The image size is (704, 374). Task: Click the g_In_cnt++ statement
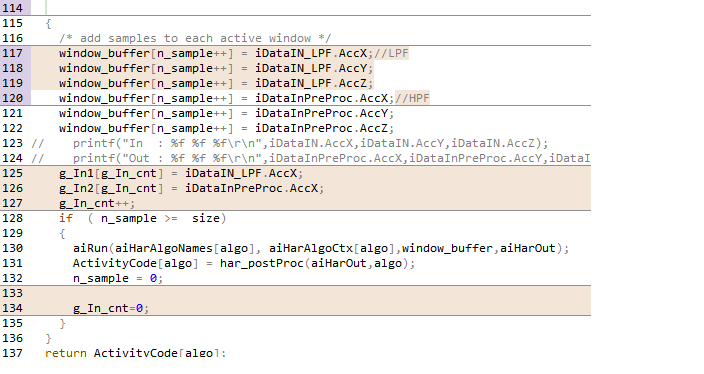coord(97,203)
